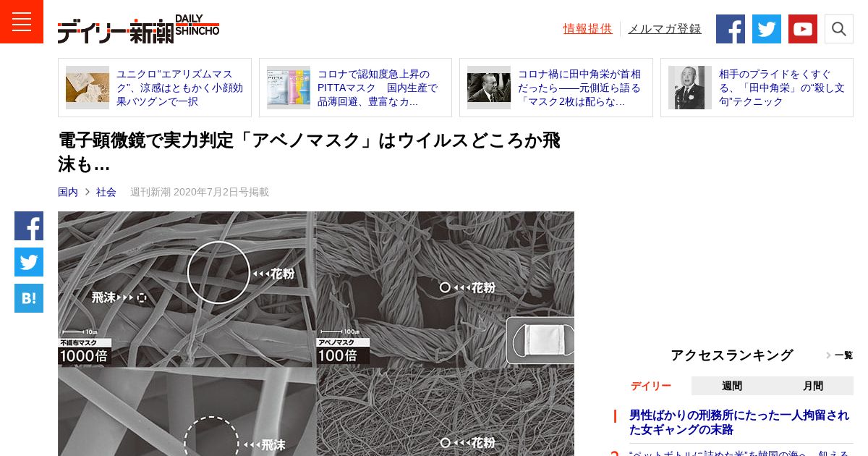Click the black-and-white portrait thumbnail

(x=690, y=88)
